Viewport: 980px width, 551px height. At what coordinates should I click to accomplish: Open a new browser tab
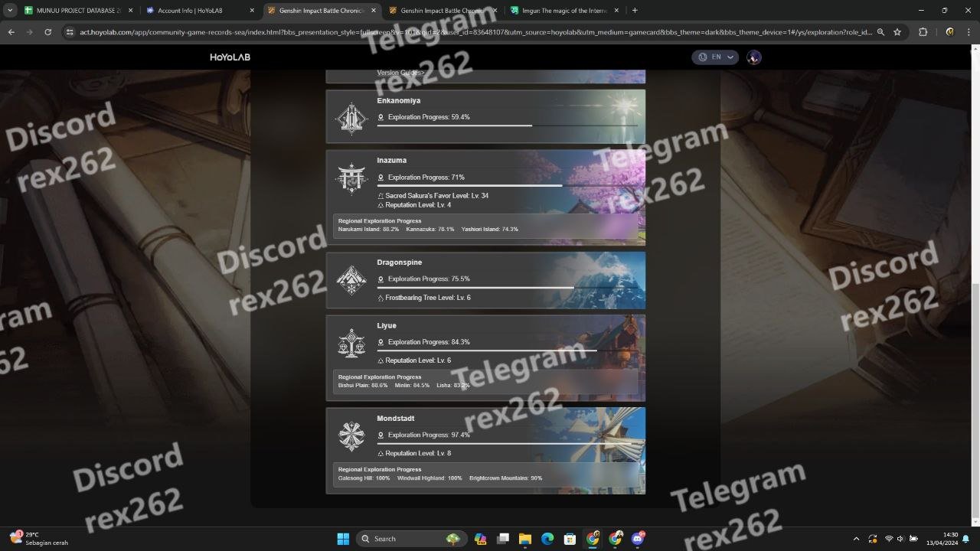pyautogui.click(x=635, y=11)
